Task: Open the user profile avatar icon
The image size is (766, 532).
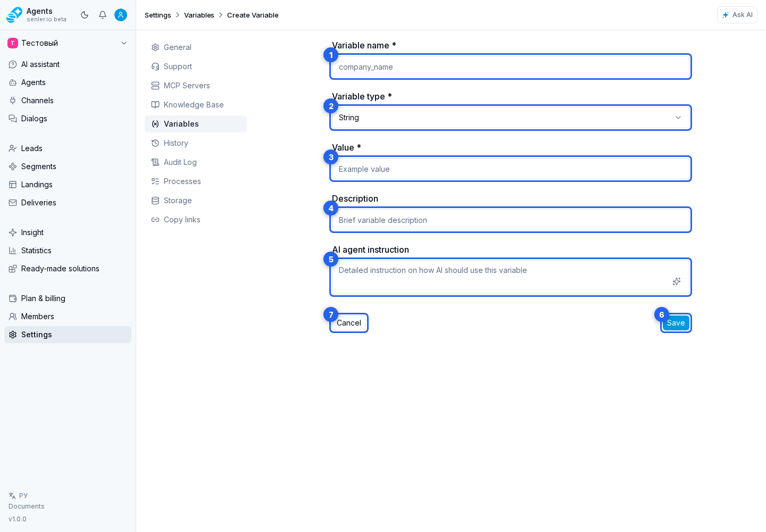Action: [121, 15]
